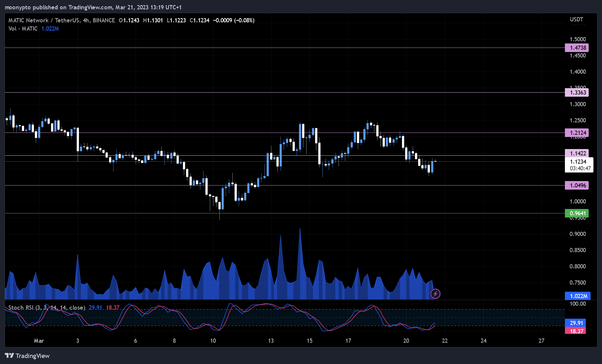
Task: Click the published-on header text
Action: point(93,7)
